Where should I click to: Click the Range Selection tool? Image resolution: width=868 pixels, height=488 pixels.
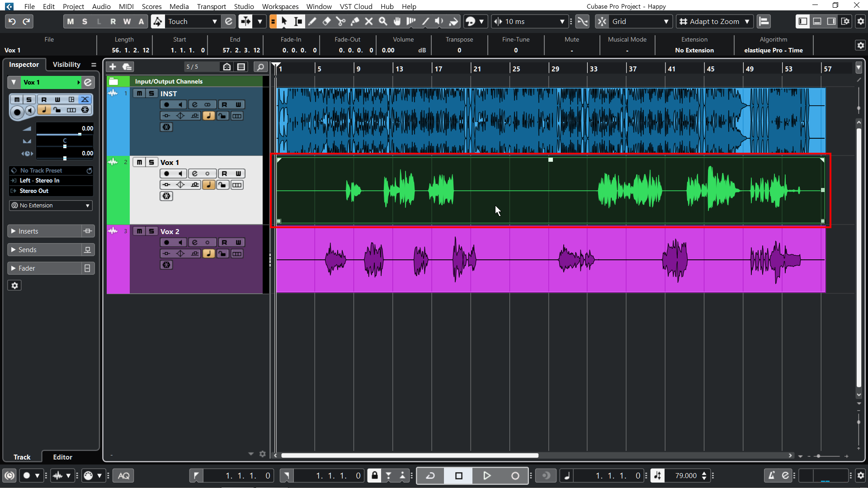(298, 22)
